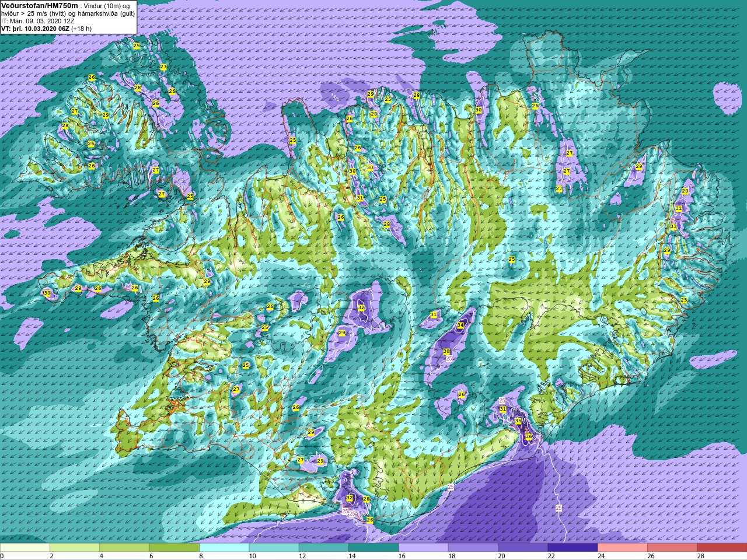Image resolution: width=747 pixels, height=560 pixels.
Task: Click the legend scale tick label '0'
Action: (x=2, y=556)
